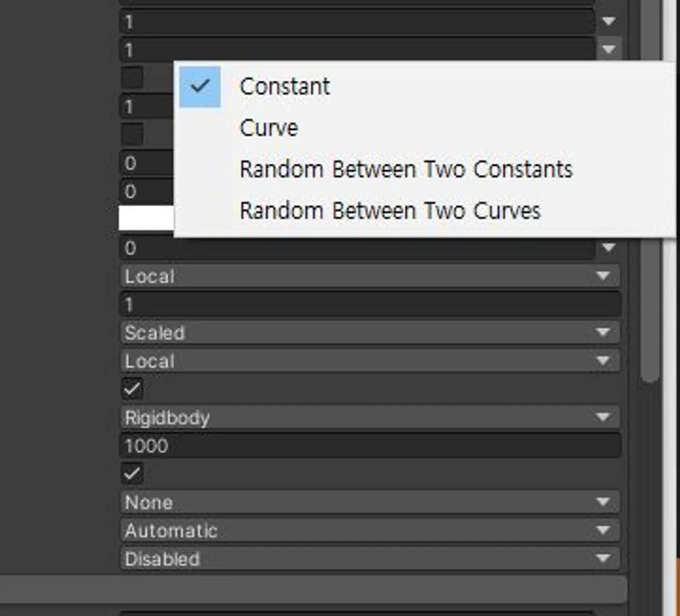
Task: Uncheck the checkbox below the 1000 field
Action: [132, 474]
